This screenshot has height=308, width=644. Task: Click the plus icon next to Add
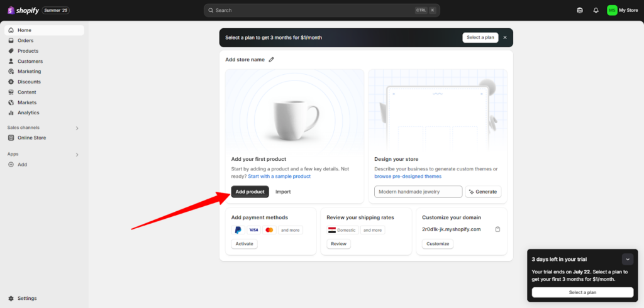11,165
